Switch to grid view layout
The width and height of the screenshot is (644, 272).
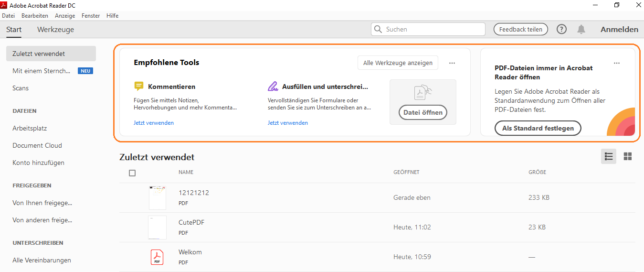(x=628, y=156)
